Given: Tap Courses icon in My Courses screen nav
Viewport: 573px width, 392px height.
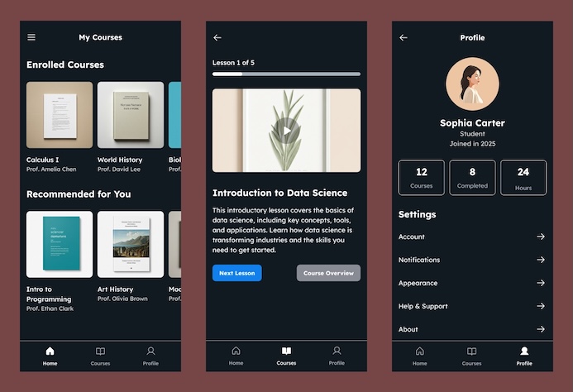Looking at the screenshot, I should 101,351.
